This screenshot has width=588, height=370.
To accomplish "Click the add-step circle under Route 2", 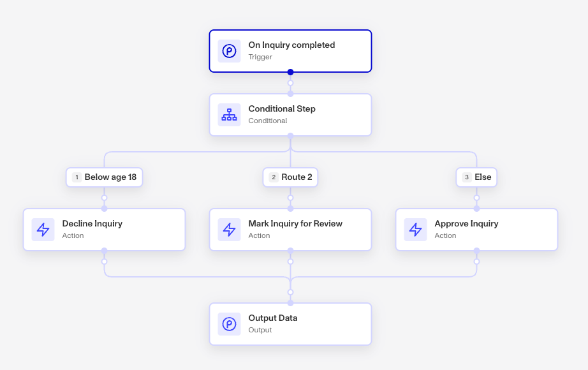I will tap(290, 198).
